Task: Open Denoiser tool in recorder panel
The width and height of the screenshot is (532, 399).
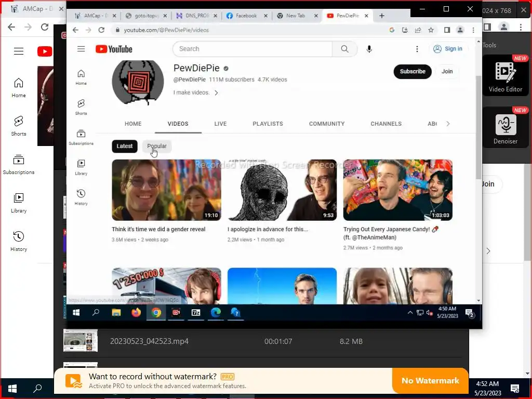Action: (505, 128)
